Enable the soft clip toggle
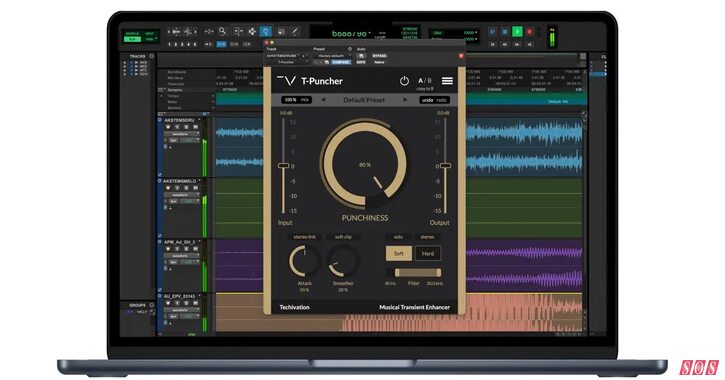The width and height of the screenshot is (725, 380). point(343,237)
